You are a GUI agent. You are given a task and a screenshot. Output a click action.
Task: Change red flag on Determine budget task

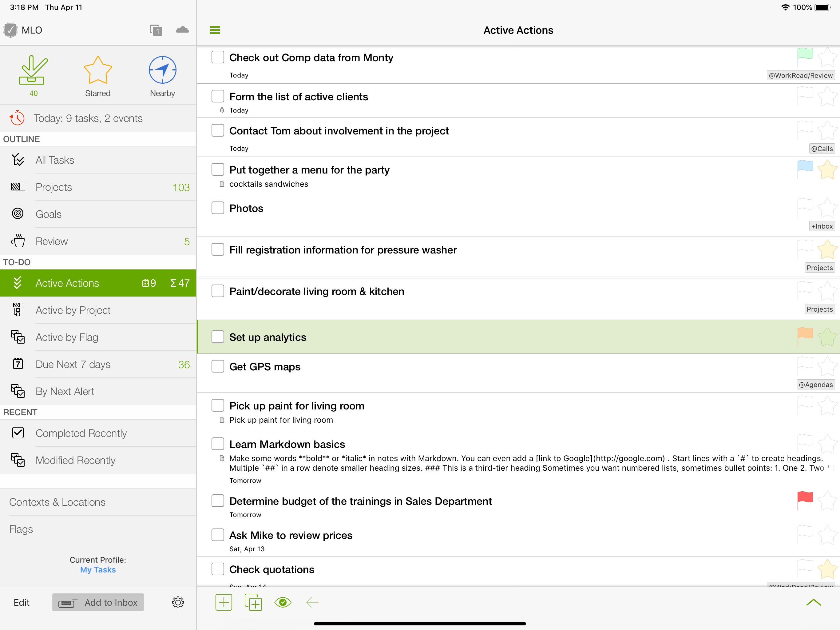pos(805,500)
